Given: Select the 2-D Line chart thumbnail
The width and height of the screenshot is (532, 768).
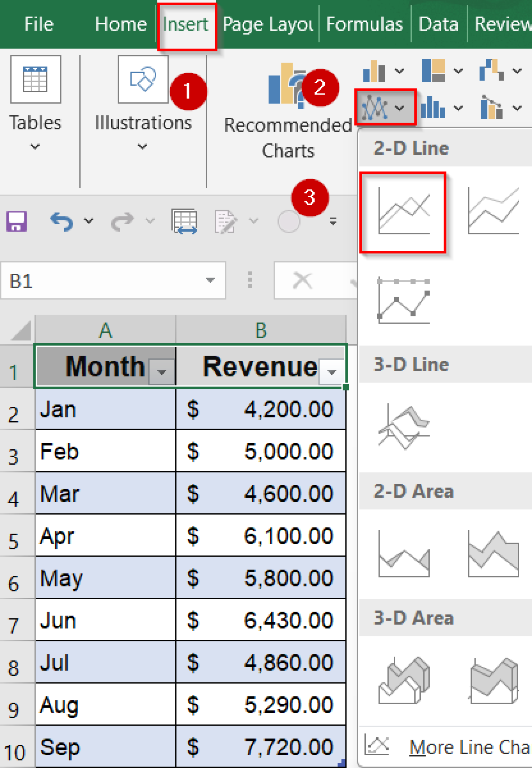Looking at the screenshot, I should click(x=403, y=212).
